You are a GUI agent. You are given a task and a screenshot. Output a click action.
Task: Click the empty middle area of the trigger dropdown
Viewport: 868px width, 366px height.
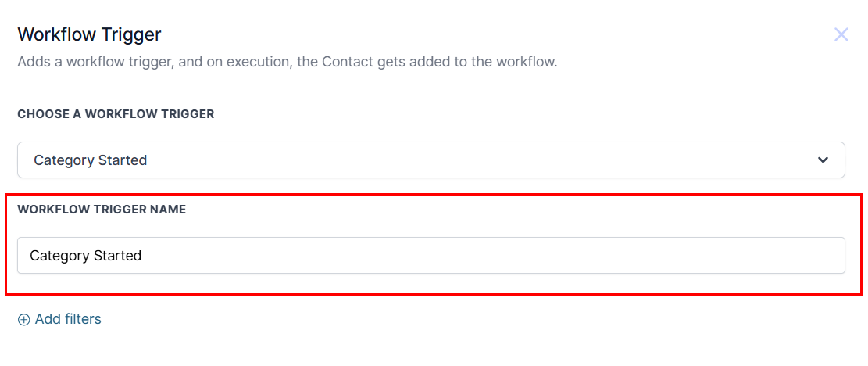[x=481, y=160]
